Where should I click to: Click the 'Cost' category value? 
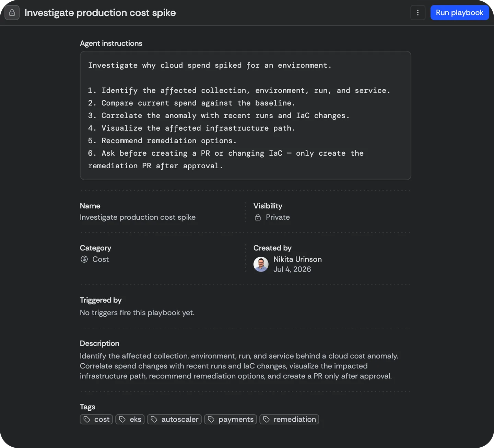click(101, 259)
